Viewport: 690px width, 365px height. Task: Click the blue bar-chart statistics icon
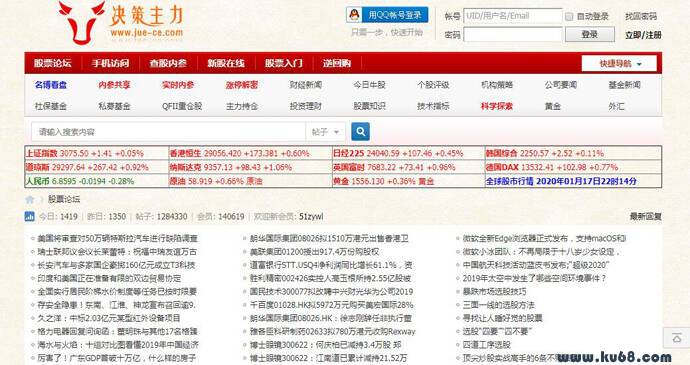click(29, 216)
